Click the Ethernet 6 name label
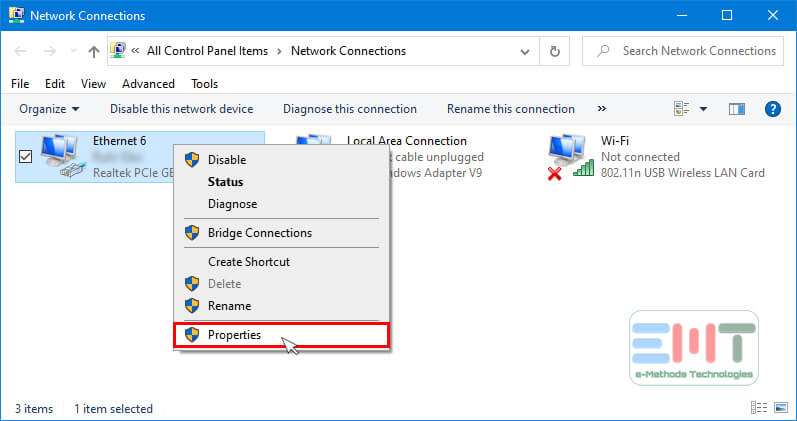The width and height of the screenshot is (797, 421). 119,141
